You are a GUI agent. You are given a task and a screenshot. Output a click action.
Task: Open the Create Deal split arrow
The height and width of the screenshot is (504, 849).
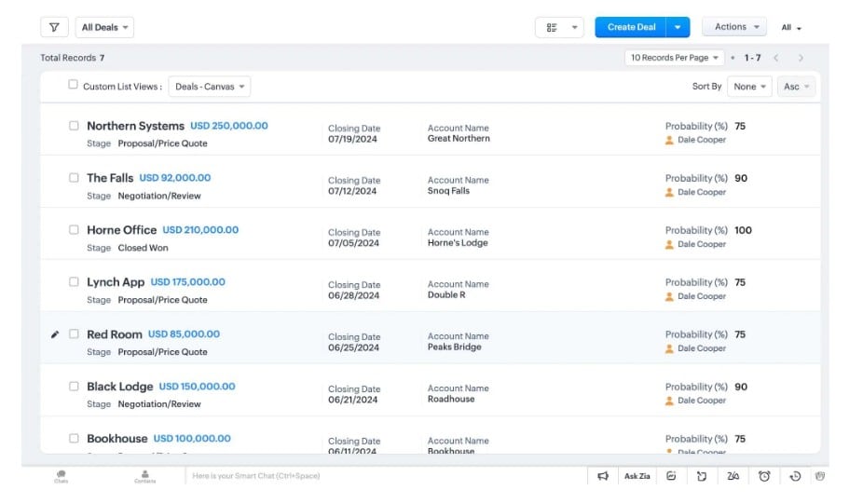(678, 27)
